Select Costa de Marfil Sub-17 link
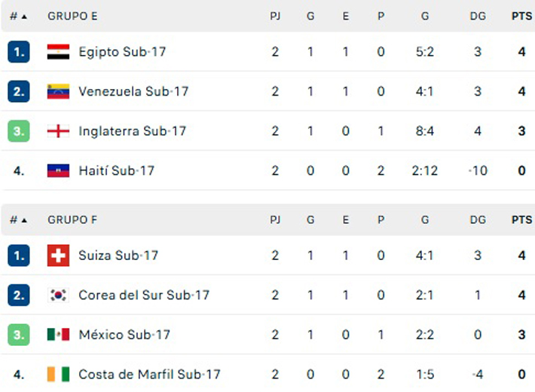 coord(149,375)
